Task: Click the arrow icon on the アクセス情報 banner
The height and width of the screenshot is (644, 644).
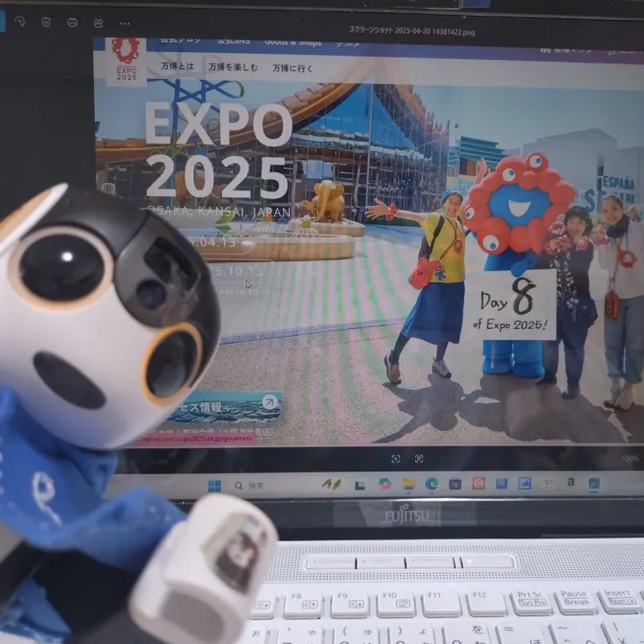Action: point(270,402)
